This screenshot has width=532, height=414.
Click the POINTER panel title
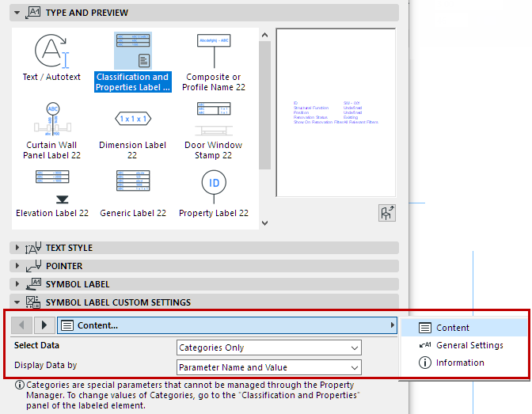64,266
